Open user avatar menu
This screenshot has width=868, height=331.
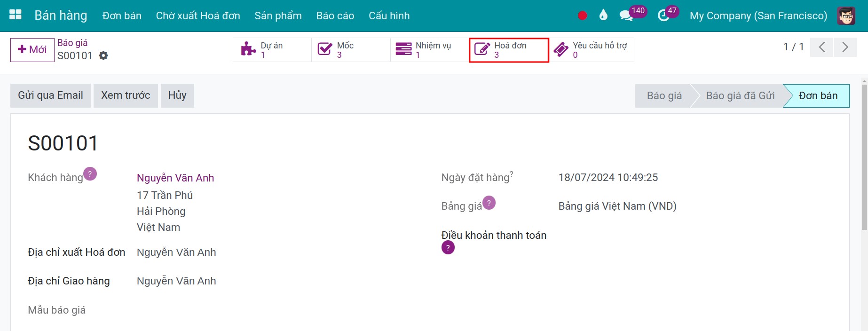pyautogui.click(x=846, y=16)
